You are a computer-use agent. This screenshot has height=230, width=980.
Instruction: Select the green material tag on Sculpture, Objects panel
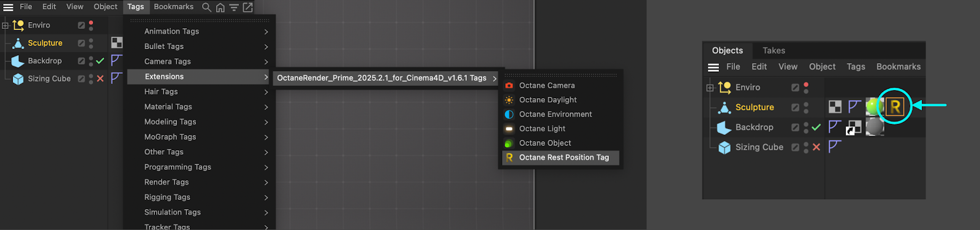point(874,107)
